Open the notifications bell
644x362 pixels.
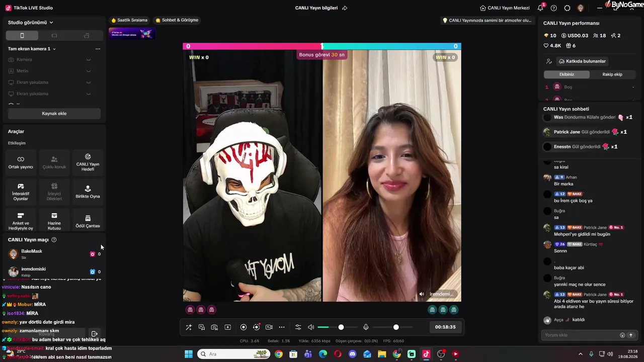click(540, 8)
